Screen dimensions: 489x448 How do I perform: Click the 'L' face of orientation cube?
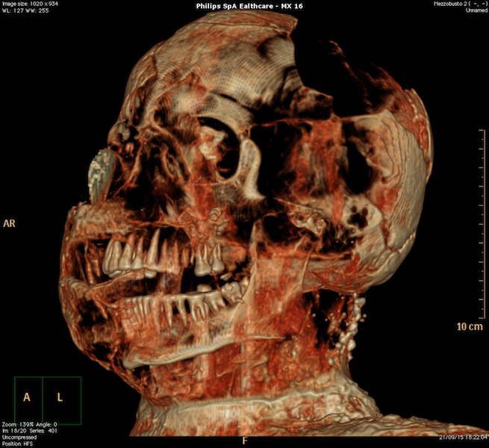click(60, 397)
